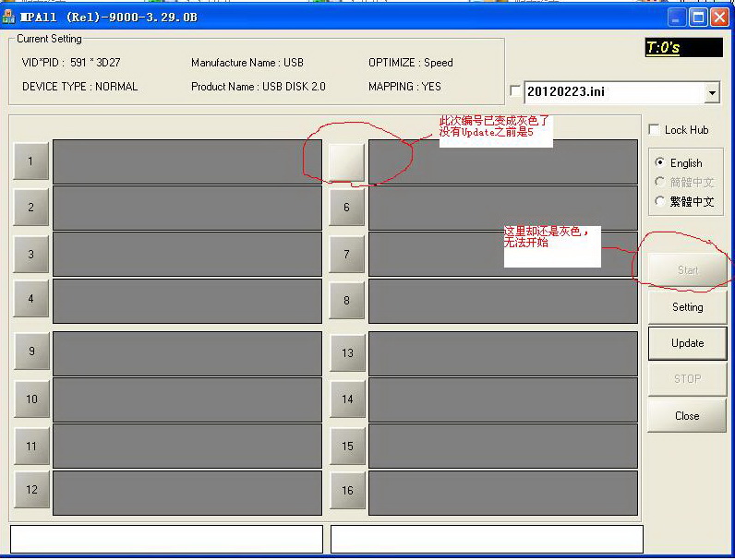Select the English language radio button
Viewport: 735px width, 560px height.
(x=659, y=162)
